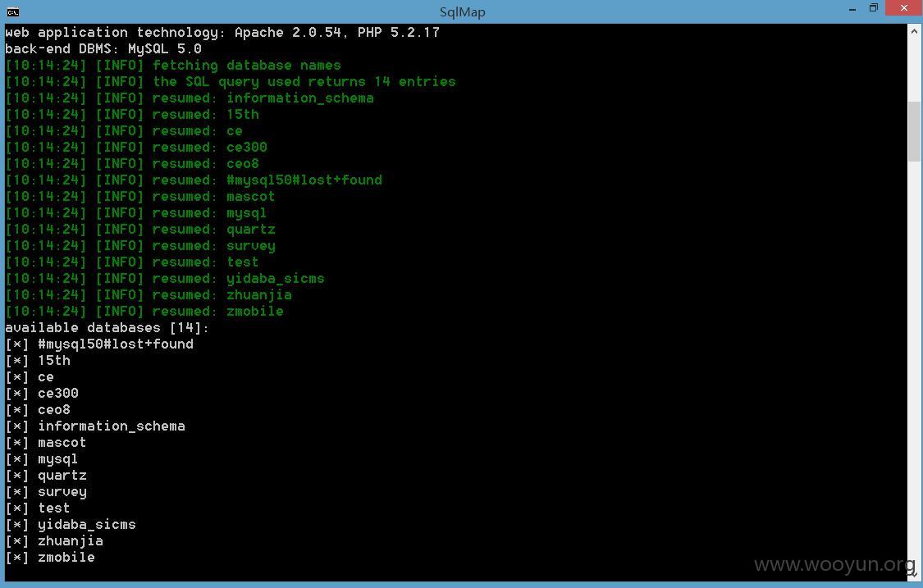
Task: Close the SqlMap console window
Action: 904,8
